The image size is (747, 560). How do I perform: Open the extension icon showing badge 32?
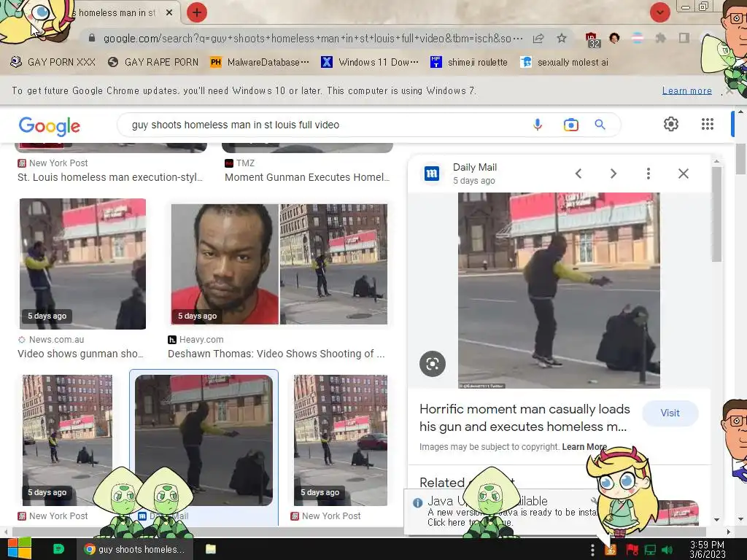point(592,39)
